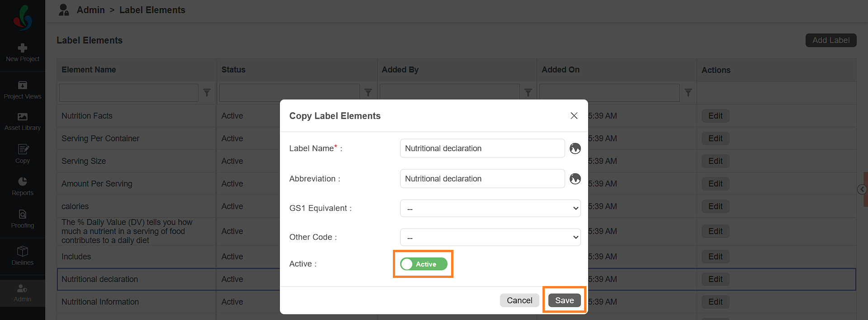
Task: Edit the calories row
Action: pyautogui.click(x=715, y=206)
